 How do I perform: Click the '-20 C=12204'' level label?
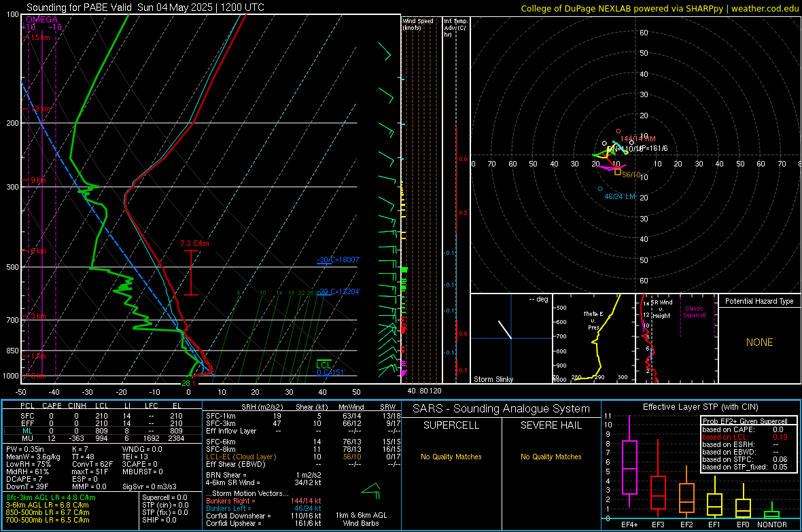[338, 291]
